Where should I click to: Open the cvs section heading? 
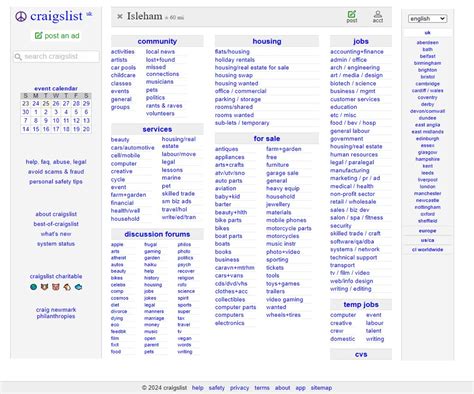click(x=361, y=354)
